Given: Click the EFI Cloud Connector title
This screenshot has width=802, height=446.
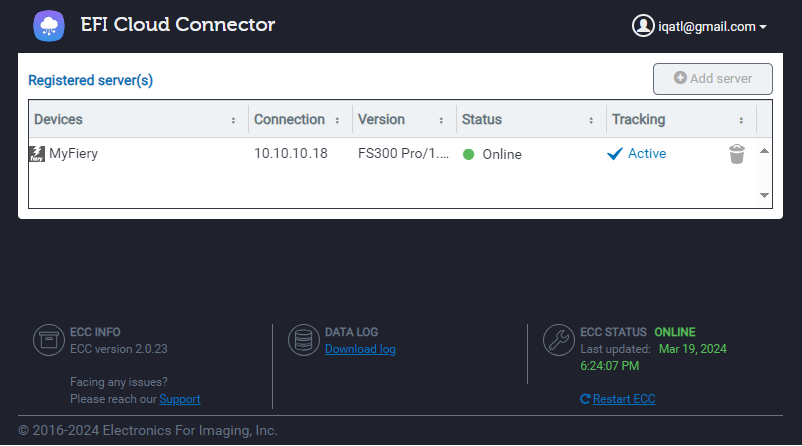Looking at the screenshot, I should (x=177, y=25).
